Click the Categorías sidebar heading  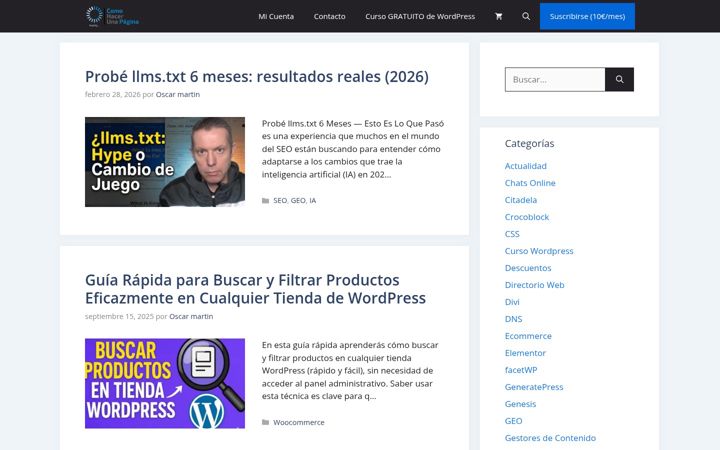[529, 144]
